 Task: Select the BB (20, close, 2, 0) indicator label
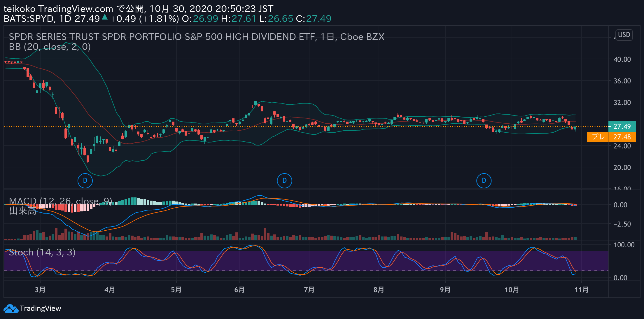(x=50, y=47)
